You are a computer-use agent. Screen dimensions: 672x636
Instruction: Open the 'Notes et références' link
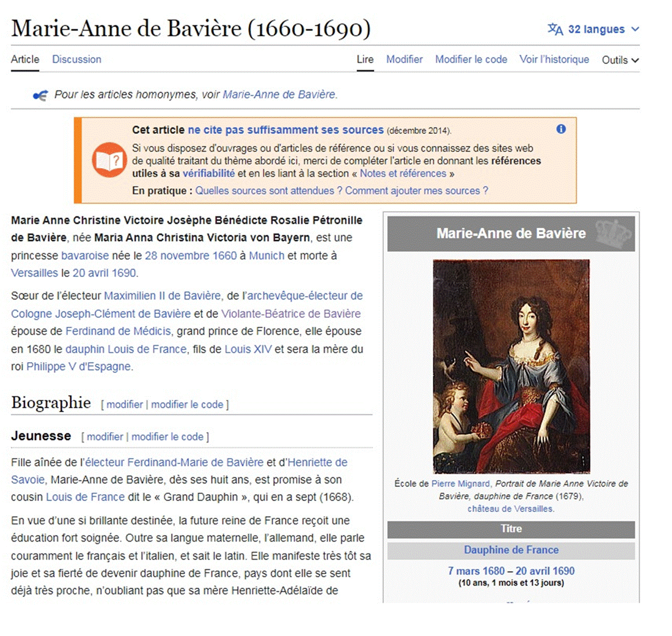403,174
